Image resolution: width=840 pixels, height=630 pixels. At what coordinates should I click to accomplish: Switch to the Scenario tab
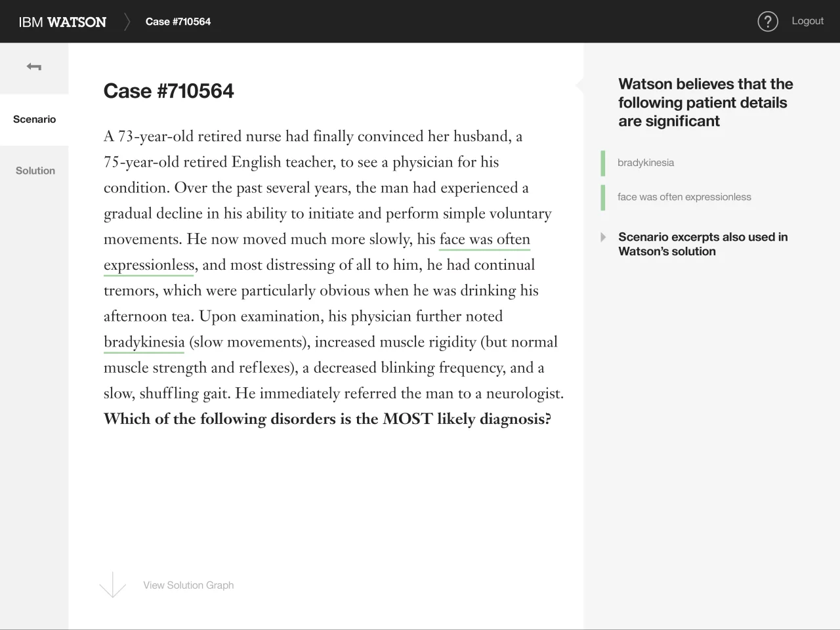point(34,119)
